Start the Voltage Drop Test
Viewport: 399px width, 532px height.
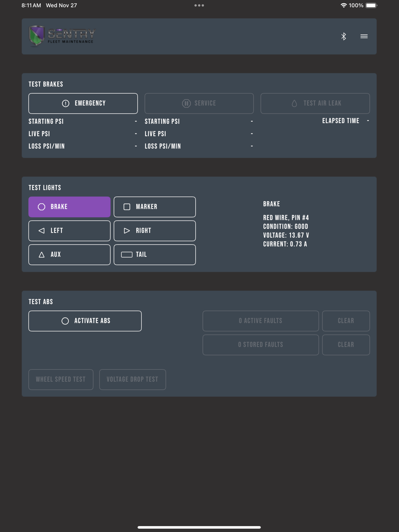pos(133,380)
